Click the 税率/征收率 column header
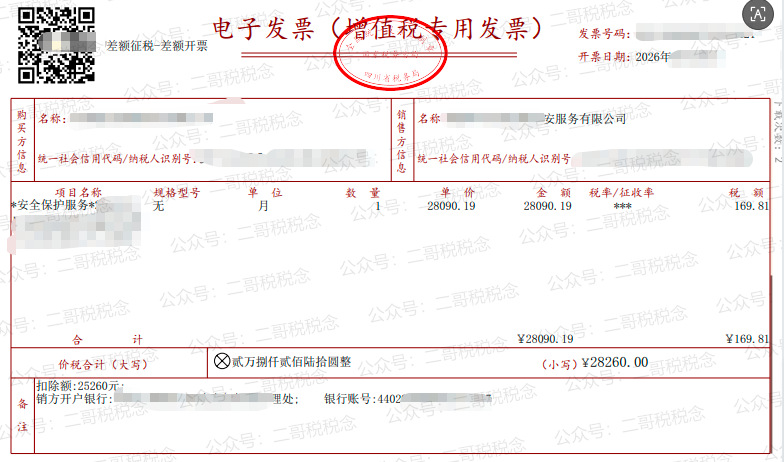Image resolution: width=784 pixels, height=462 pixels. tap(621, 192)
